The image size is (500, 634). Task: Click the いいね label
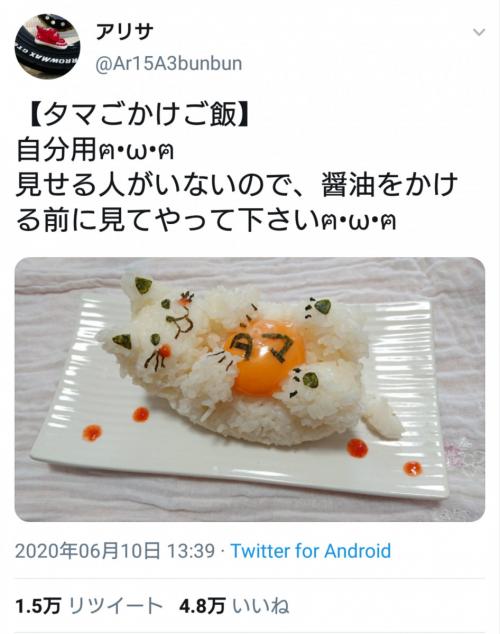pos(261,606)
